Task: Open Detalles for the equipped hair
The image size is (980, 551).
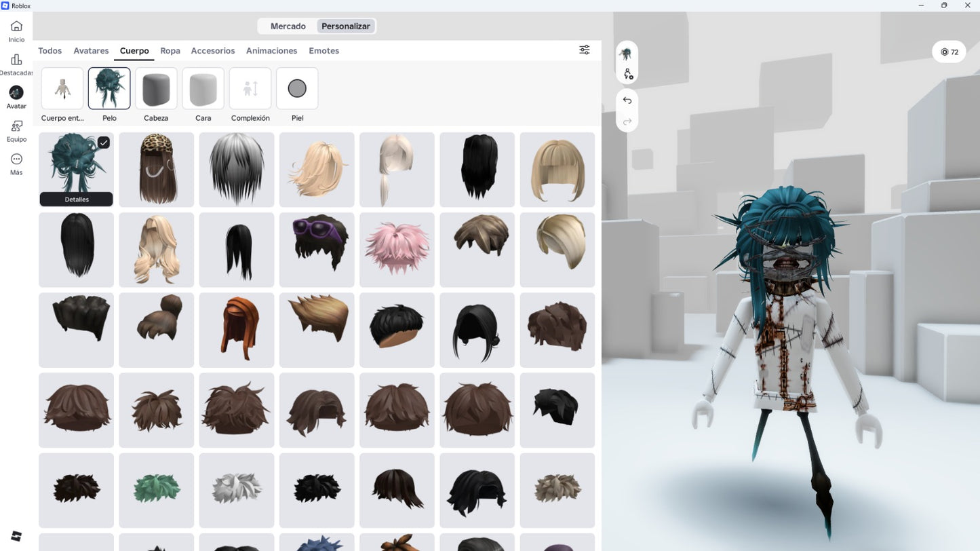Action: click(x=77, y=199)
